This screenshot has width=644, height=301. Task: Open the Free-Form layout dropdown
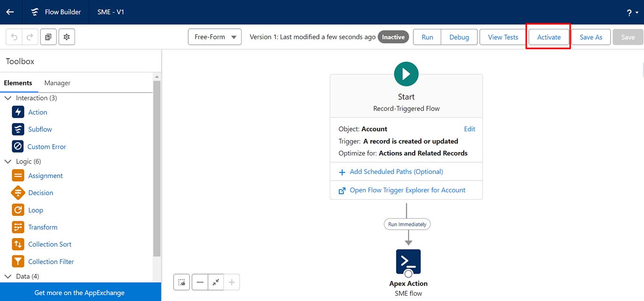tap(215, 37)
